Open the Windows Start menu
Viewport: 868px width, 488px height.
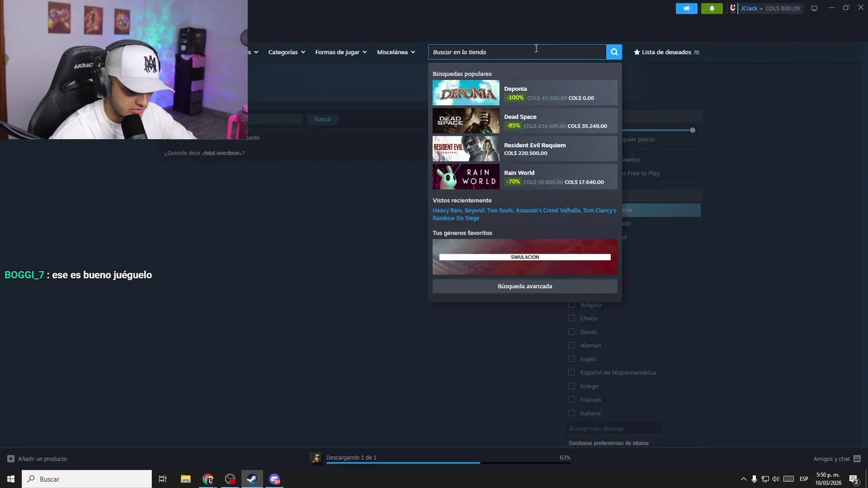11,479
